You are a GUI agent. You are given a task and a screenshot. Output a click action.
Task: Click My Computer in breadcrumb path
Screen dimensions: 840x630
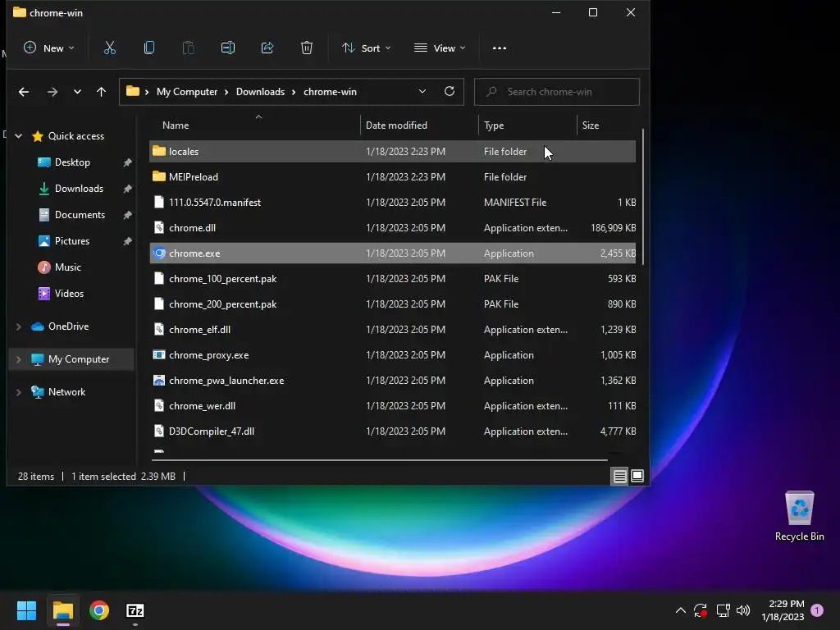(187, 92)
